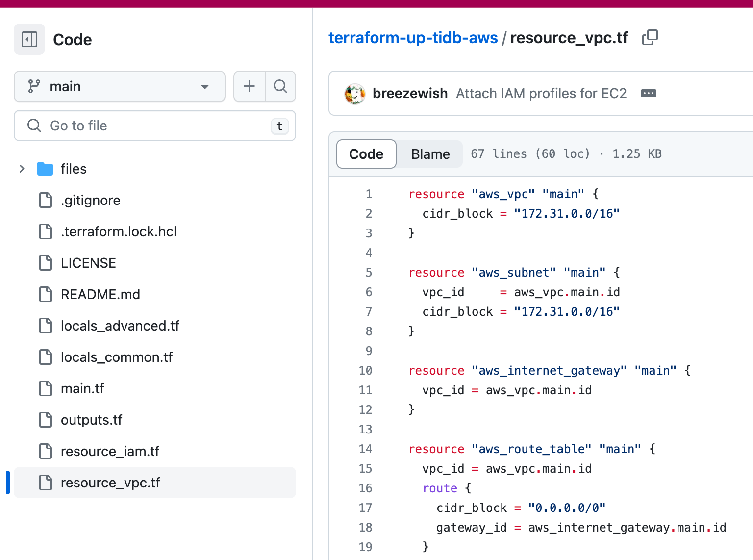
Task: Click the .terraform.lock.hcl file icon
Action: pyautogui.click(x=46, y=231)
